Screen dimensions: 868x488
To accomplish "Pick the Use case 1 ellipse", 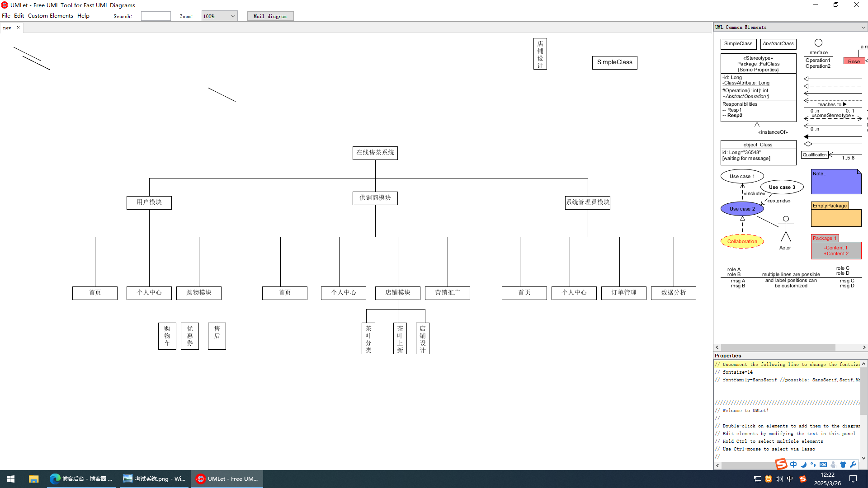I will coord(742,176).
